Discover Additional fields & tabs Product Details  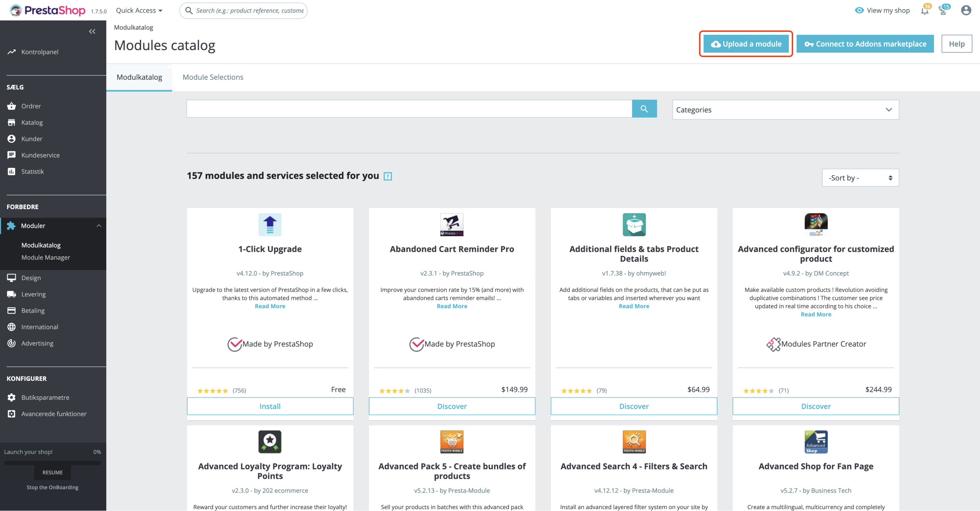634,406
